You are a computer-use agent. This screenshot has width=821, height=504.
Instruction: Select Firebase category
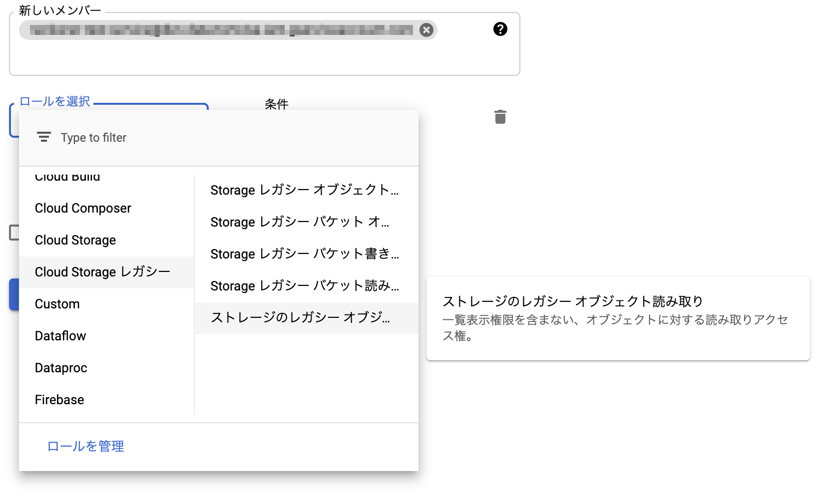pos(106,400)
